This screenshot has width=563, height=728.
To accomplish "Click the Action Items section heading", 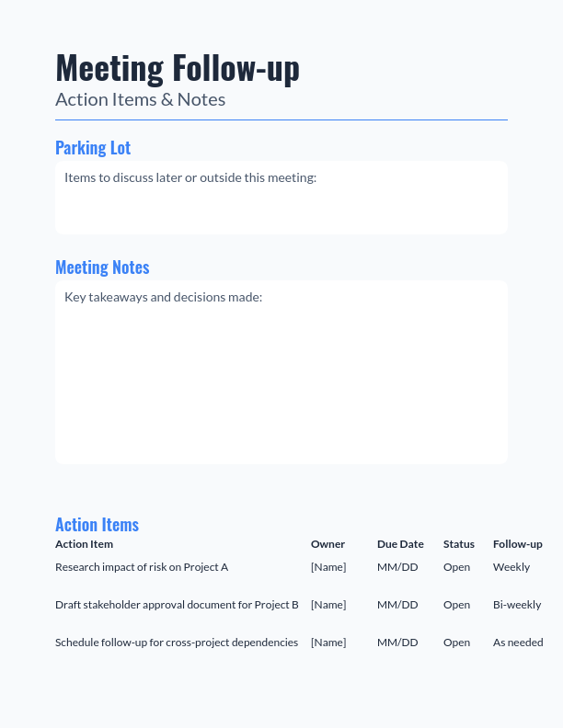I will (97, 525).
